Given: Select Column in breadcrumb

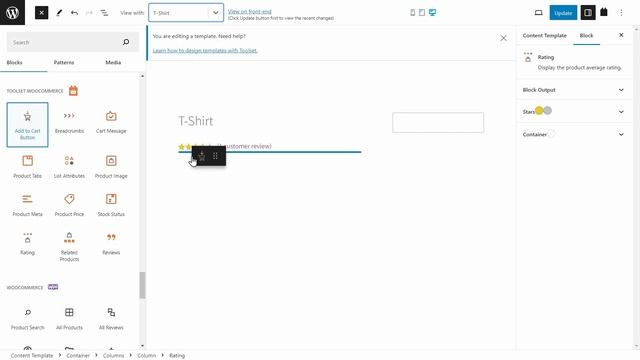Looking at the screenshot, I should point(147,356).
